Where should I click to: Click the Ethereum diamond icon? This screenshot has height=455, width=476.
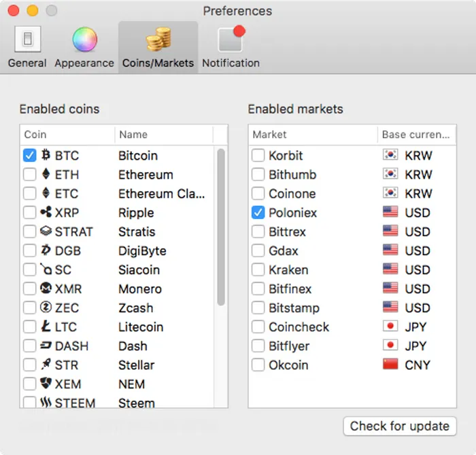[46, 175]
